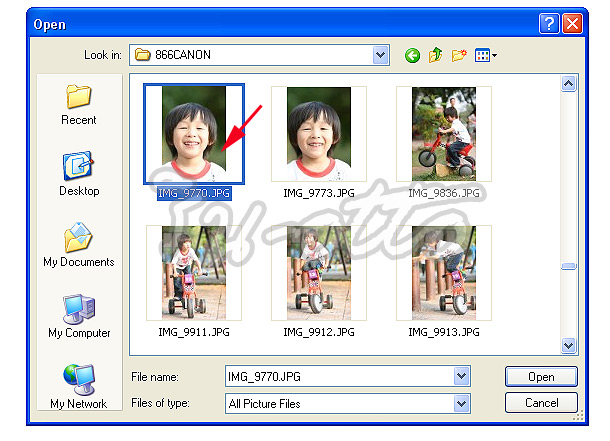Click the IMG_9911.JPG file name label

pyautogui.click(x=194, y=332)
